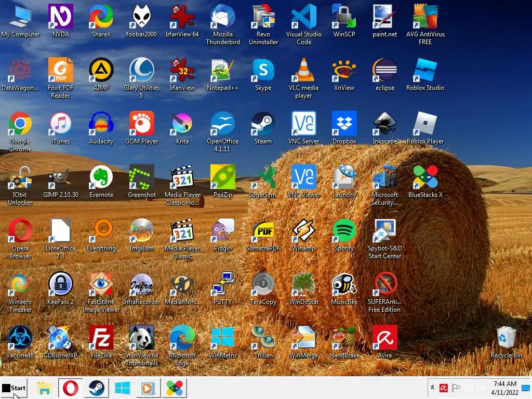The image size is (532, 399).
Task: Select the Opera Browser desktop icon
Action: pyautogui.click(x=20, y=239)
